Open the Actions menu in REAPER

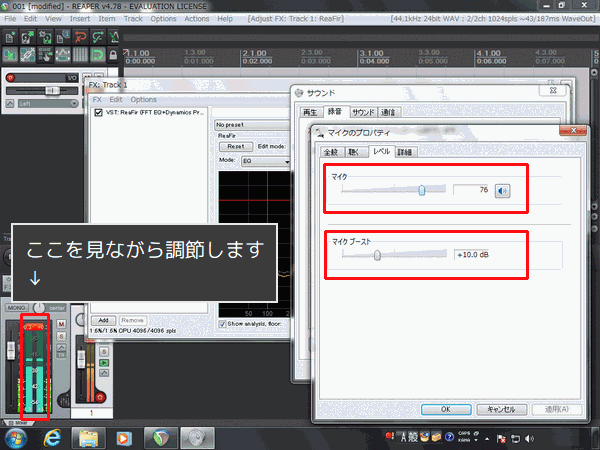(197, 19)
